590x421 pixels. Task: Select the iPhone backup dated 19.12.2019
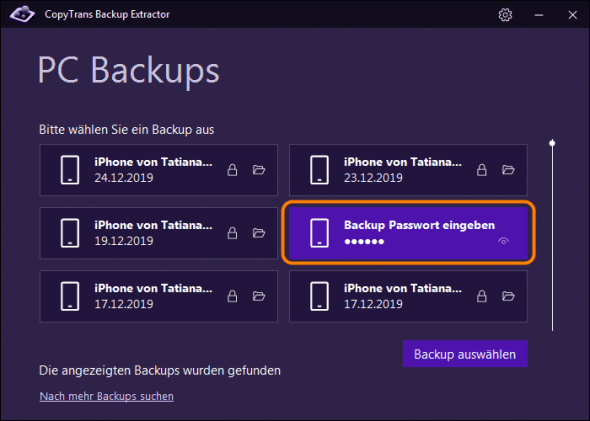click(x=159, y=233)
